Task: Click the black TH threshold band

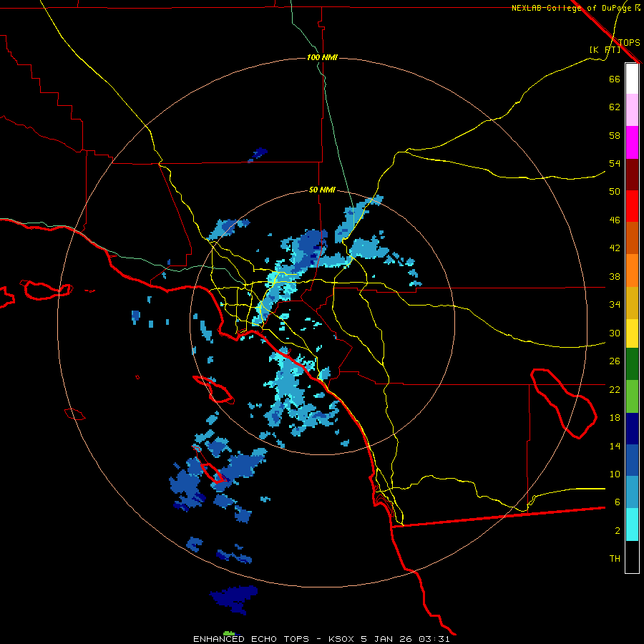Action: (632, 557)
